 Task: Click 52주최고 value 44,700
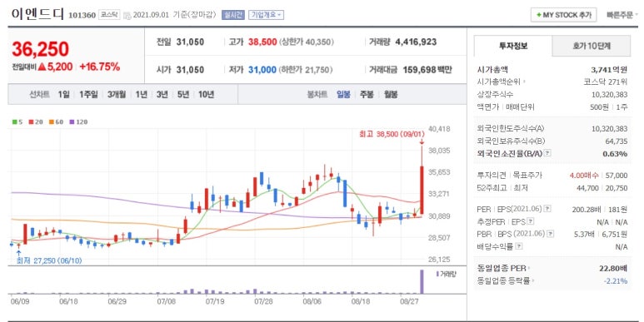(587, 188)
